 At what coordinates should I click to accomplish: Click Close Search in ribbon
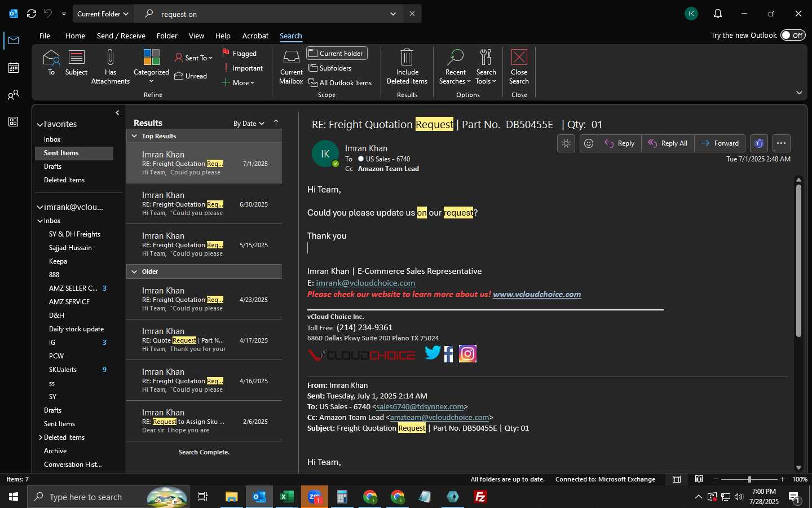click(x=519, y=67)
